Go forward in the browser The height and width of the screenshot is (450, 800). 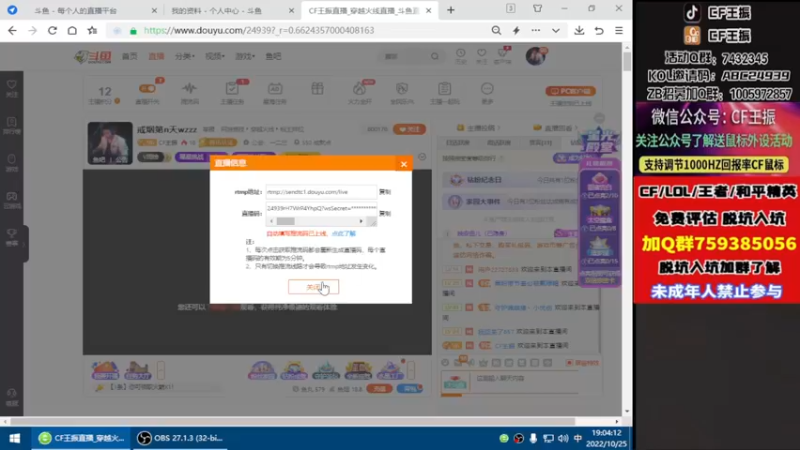pos(32,31)
